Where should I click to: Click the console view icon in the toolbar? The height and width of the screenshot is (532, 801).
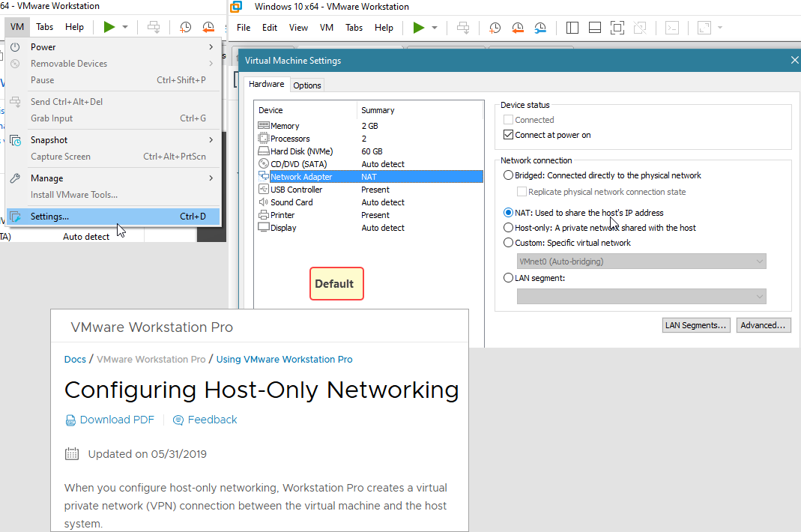[x=672, y=28]
